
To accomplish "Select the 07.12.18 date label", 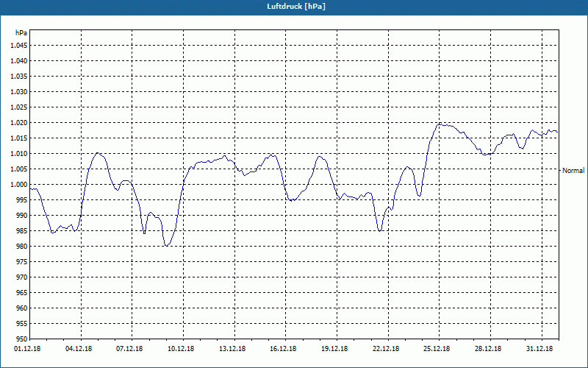I will pos(129,349).
